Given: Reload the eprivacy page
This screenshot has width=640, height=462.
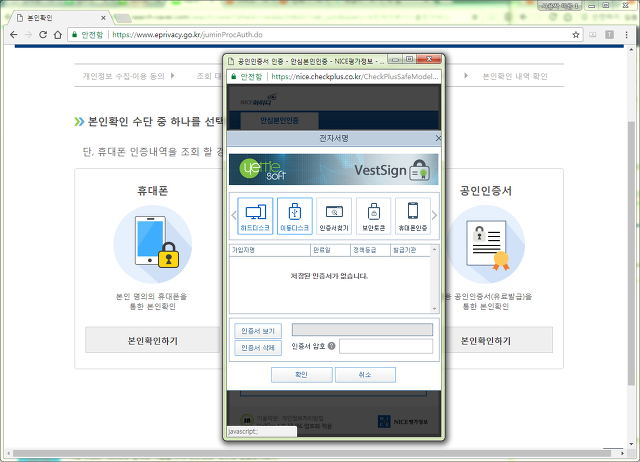Looking at the screenshot, I should [43, 35].
